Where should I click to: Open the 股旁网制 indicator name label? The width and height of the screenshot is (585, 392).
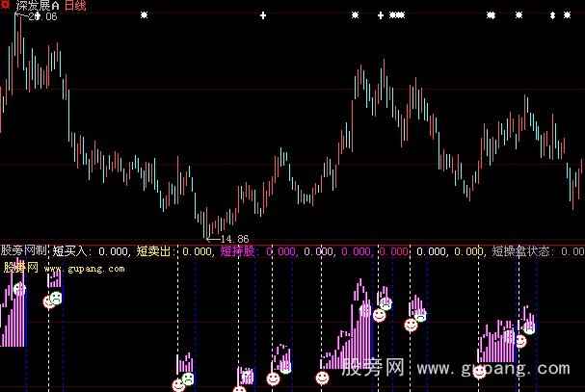pos(24,251)
